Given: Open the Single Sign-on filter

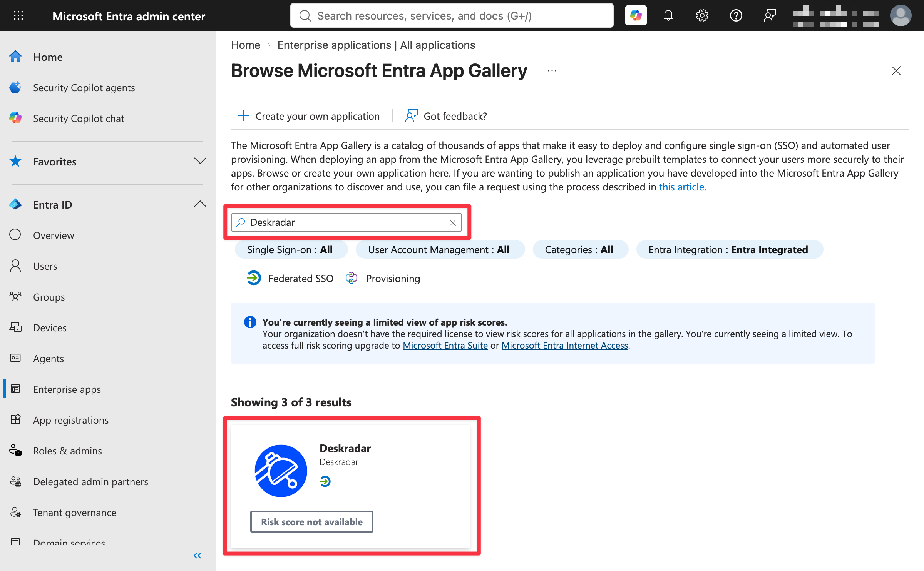Looking at the screenshot, I should coord(291,249).
